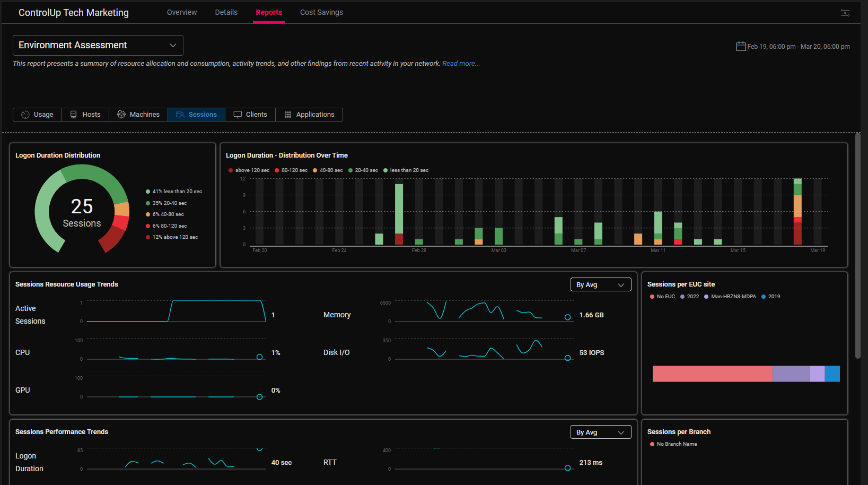868x485 pixels.
Task: Open the filter settings icon at top right
Action: 845,13
